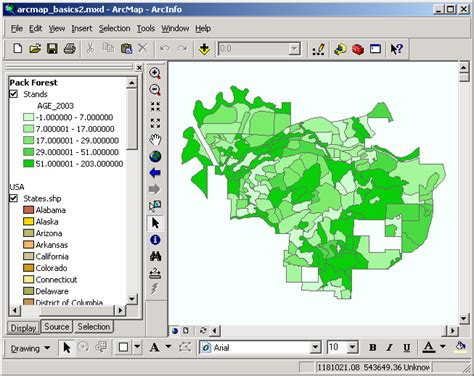Delete with the X icon in toolbar
The height and width of the screenshot is (376, 474).
[143, 49]
